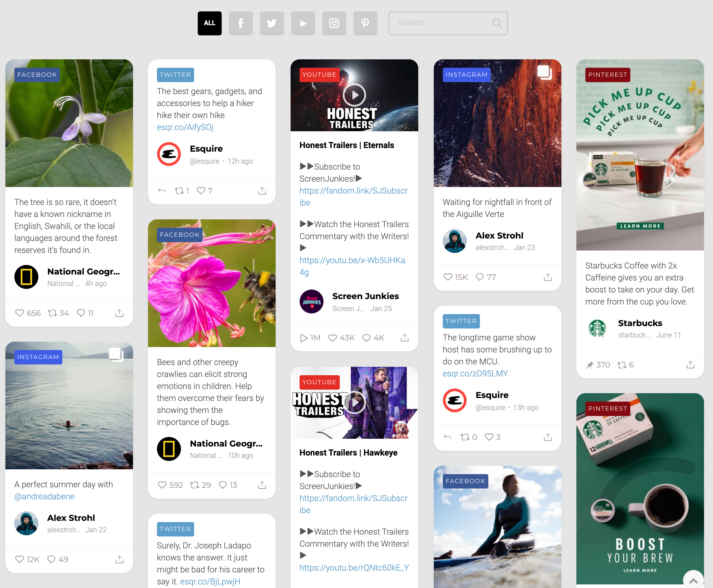The image size is (713, 588).
Task: Play the Honest Trailers Hawkeye video
Action: pos(355,403)
